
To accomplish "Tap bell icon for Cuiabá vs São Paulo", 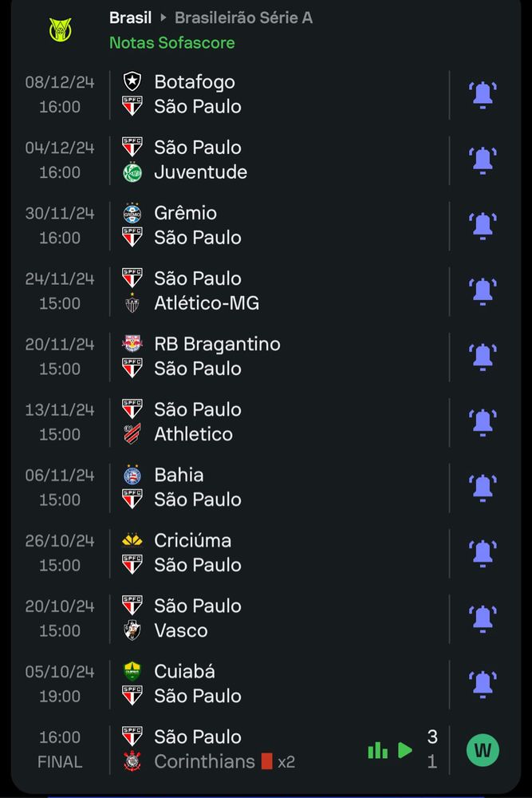I will pos(483,683).
